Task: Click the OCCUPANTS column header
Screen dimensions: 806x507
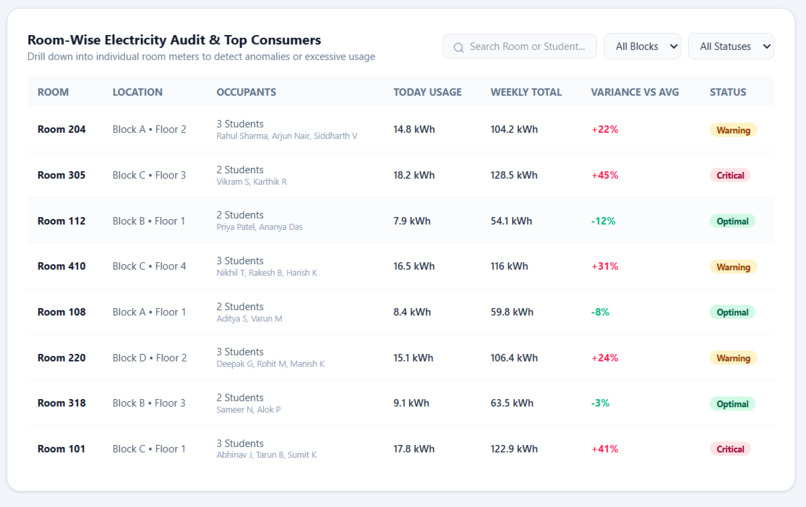Action: 246,92
